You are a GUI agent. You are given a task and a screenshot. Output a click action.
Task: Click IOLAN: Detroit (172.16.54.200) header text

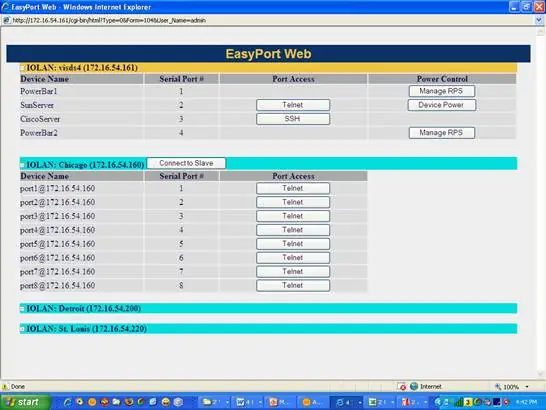coord(84,309)
